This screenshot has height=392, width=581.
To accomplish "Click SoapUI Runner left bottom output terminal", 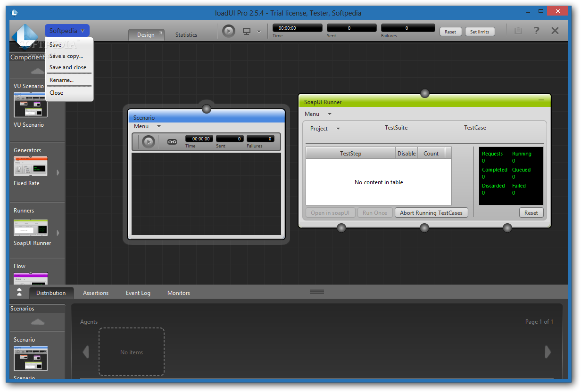I will tap(341, 228).
